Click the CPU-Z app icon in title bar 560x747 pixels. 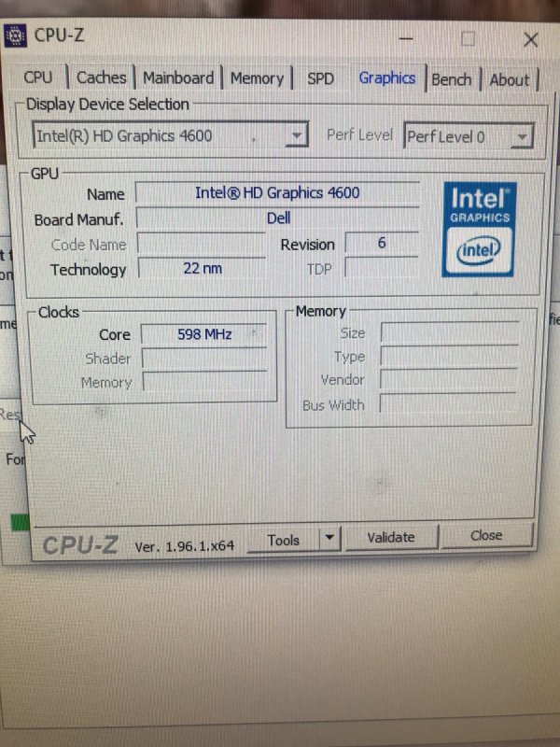(x=15, y=35)
